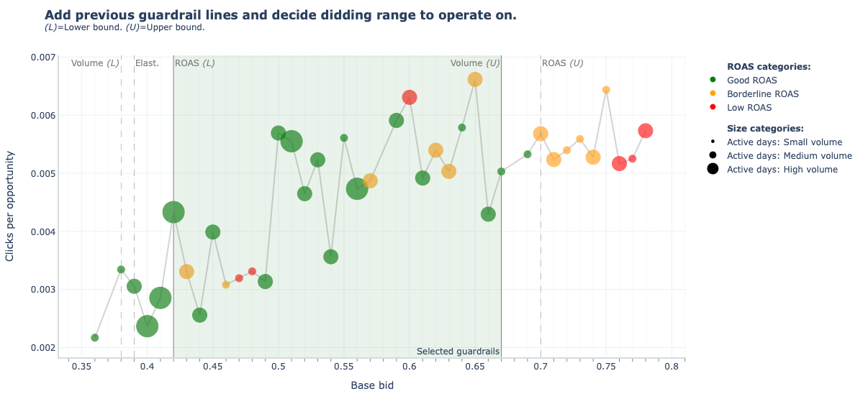Click the Small volume legend dot icon
Image resolution: width=868 pixels, height=404 pixels.
713,142
